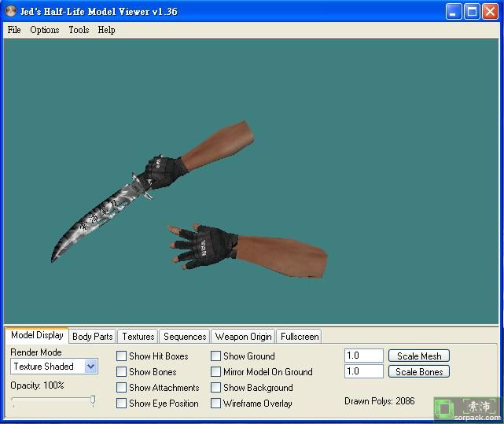Toggle Show Ground checkbox
Screen dimensions: 504x424
(x=216, y=356)
